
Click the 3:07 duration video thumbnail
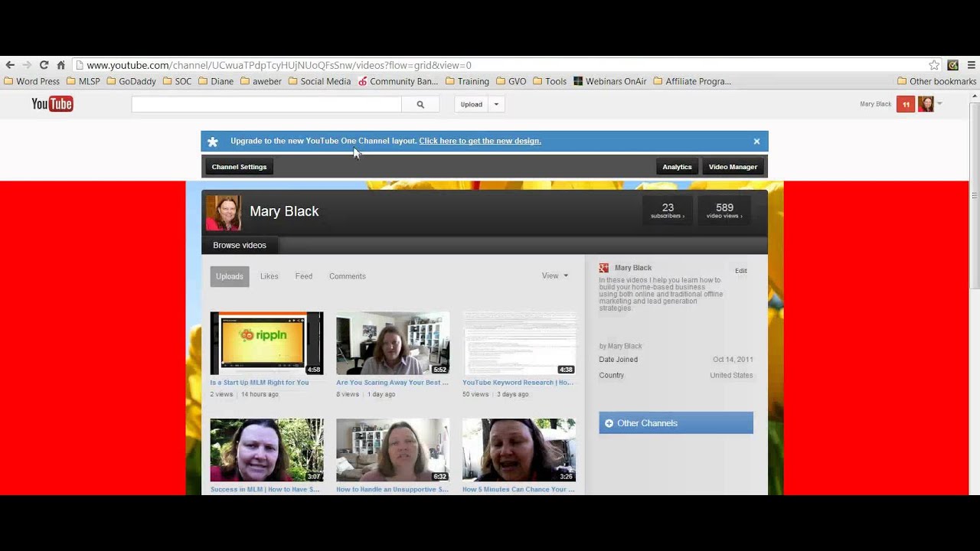(266, 450)
